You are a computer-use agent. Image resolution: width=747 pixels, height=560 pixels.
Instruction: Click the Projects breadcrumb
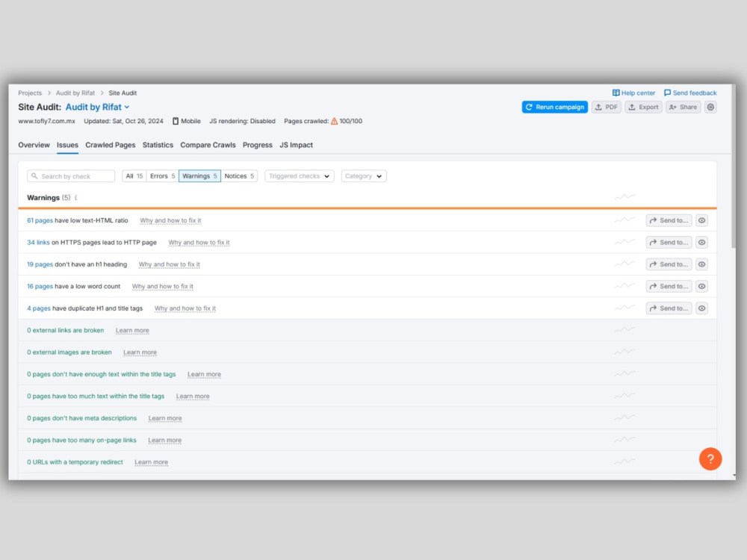click(x=30, y=93)
